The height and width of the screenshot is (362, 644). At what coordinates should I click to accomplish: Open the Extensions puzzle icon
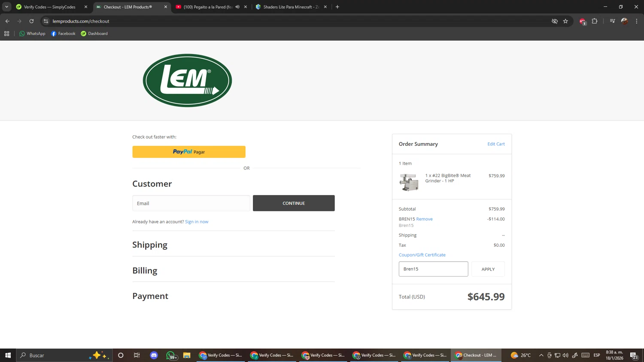(595, 21)
